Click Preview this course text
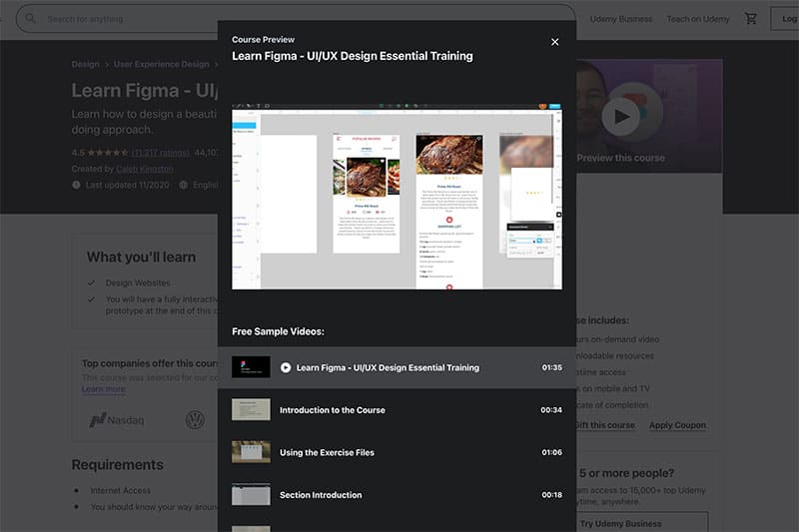The width and height of the screenshot is (799, 532). (620, 158)
